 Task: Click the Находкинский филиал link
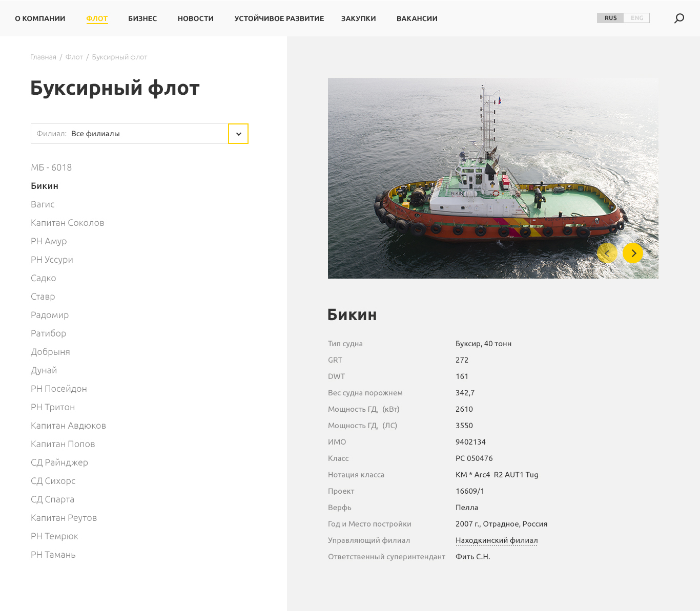(496, 540)
